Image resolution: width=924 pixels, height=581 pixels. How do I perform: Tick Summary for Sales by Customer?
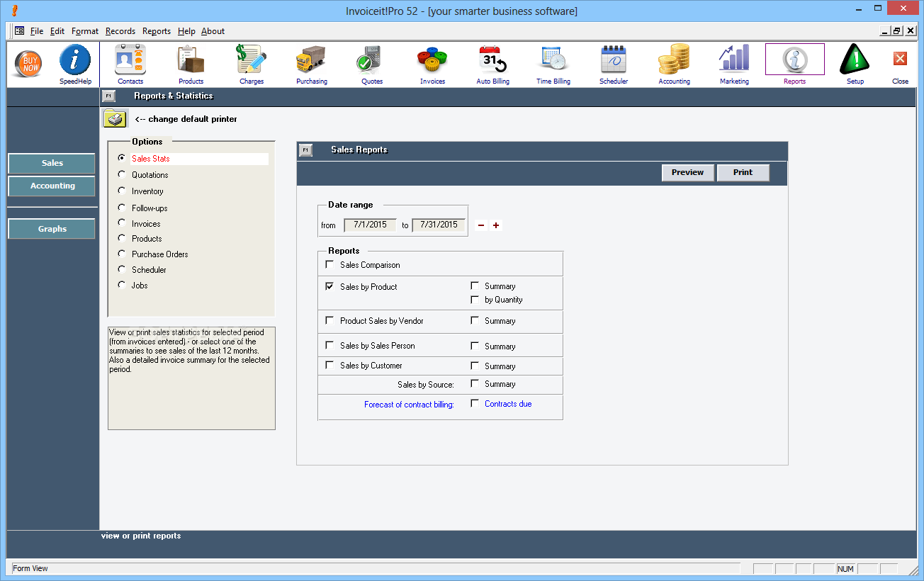[475, 366]
